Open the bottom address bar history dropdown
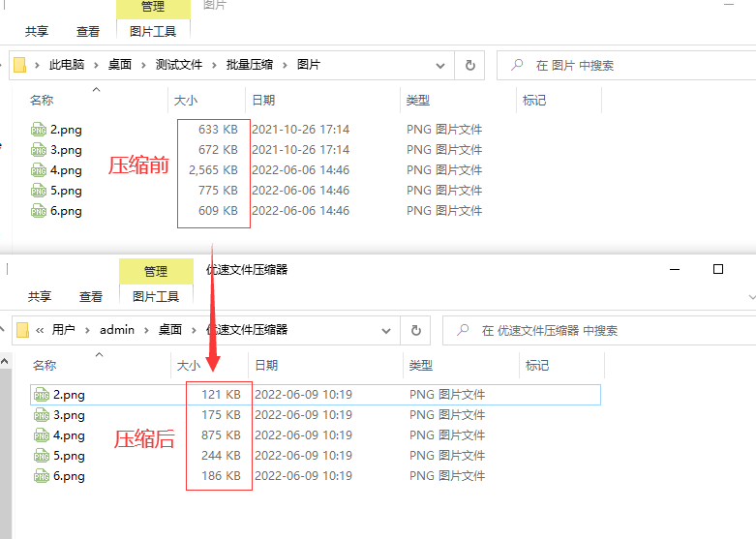This screenshot has height=539, width=756. 385,330
